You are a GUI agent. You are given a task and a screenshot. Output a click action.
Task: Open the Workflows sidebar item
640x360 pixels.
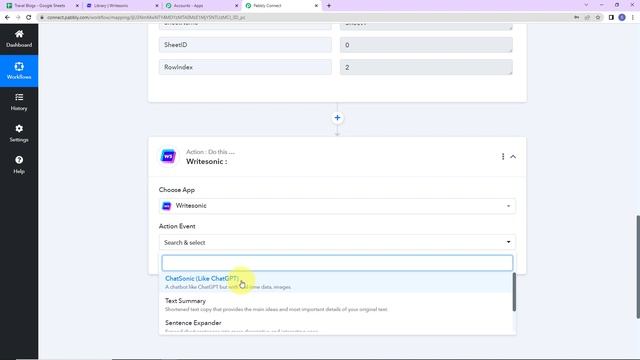pos(19,71)
